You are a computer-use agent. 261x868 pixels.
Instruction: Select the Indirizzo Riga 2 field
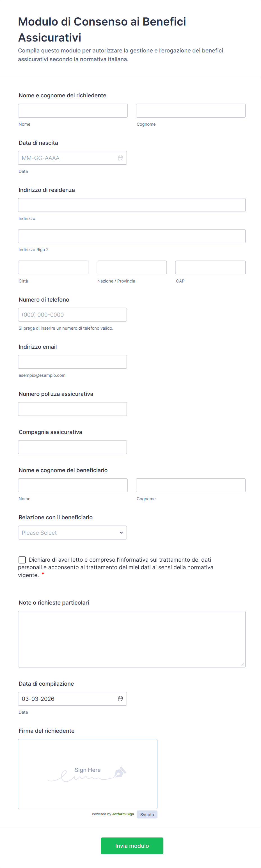[132, 236]
